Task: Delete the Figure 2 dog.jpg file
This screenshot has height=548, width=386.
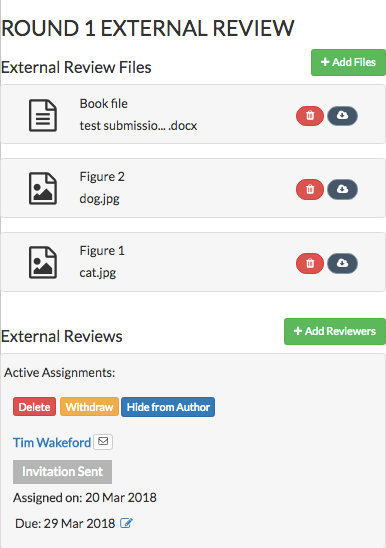Action: (x=310, y=189)
